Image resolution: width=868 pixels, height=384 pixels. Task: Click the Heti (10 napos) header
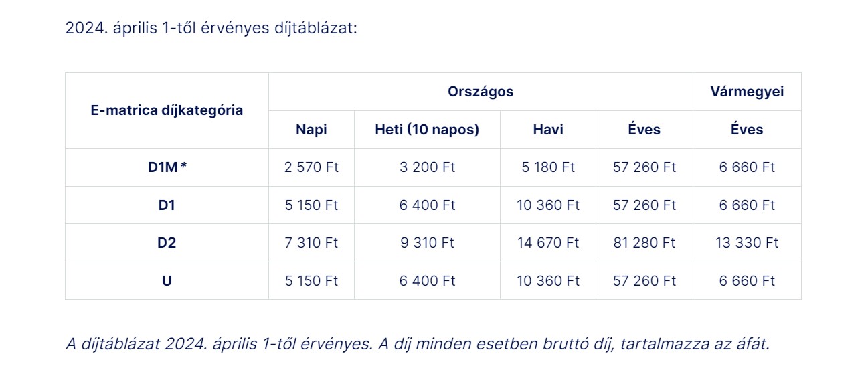click(x=427, y=130)
